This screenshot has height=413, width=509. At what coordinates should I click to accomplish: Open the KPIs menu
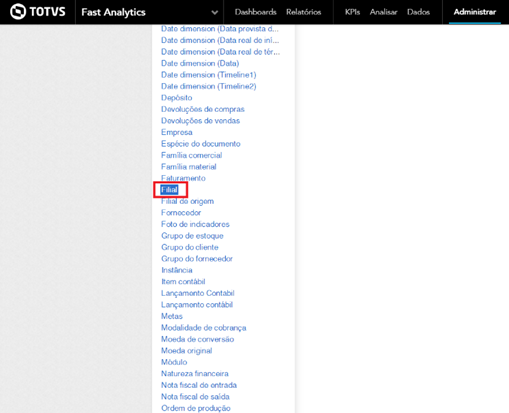352,12
